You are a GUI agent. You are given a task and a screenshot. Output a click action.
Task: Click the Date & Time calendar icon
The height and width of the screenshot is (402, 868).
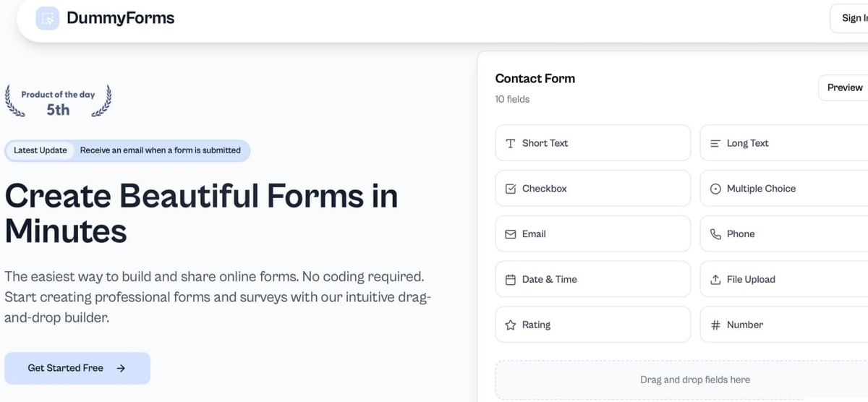point(510,280)
